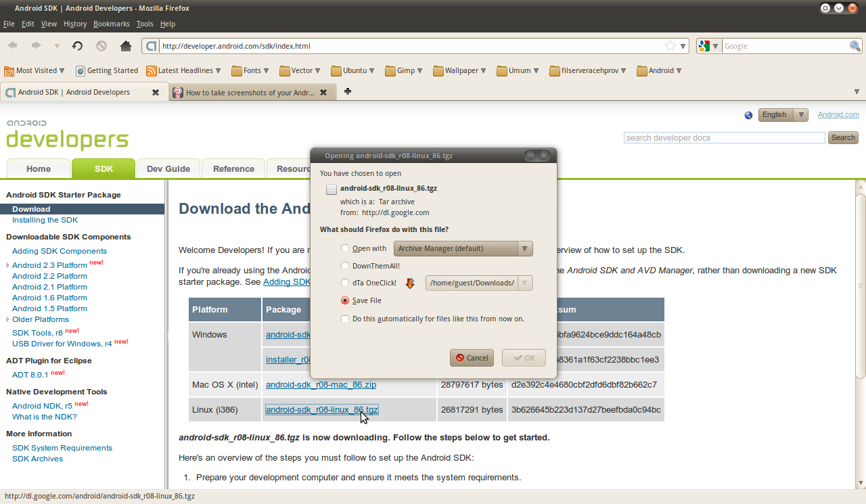Viewport: 866px width, 504px height.
Task: Click the browser Back arrow button
Action: [12, 46]
